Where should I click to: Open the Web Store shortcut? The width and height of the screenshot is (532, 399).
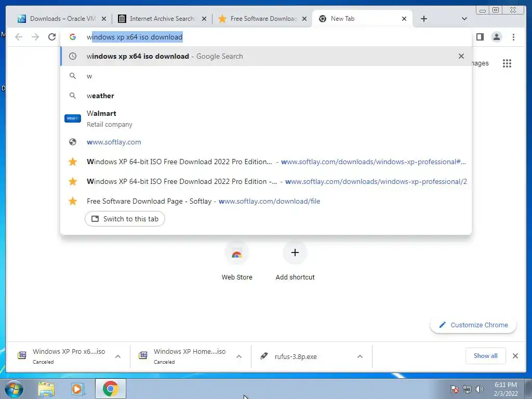237,261
